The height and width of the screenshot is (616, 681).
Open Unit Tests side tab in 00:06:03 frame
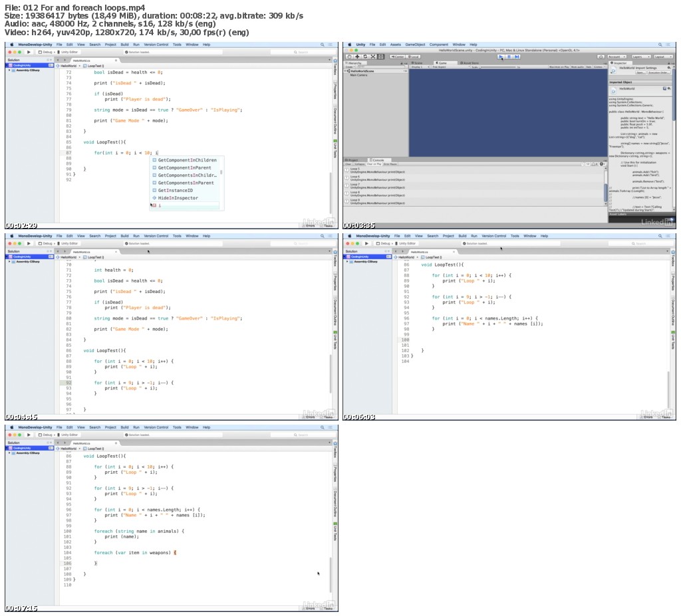(673, 342)
